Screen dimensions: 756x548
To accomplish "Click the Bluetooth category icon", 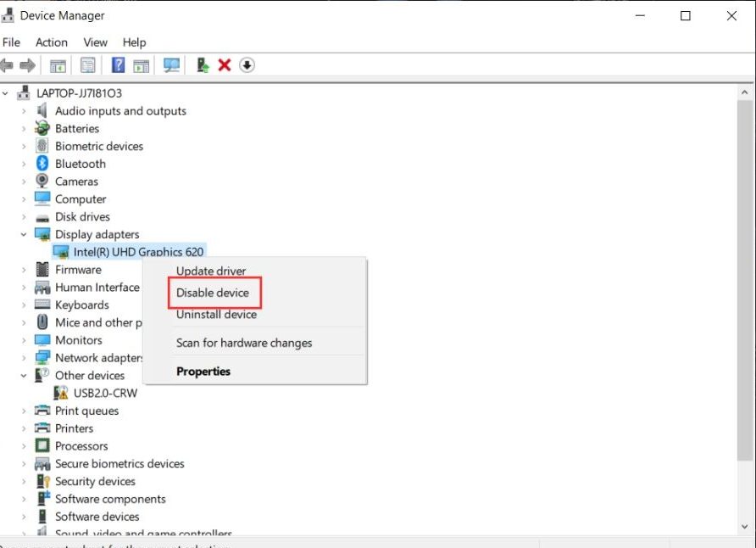I will click(x=42, y=164).
